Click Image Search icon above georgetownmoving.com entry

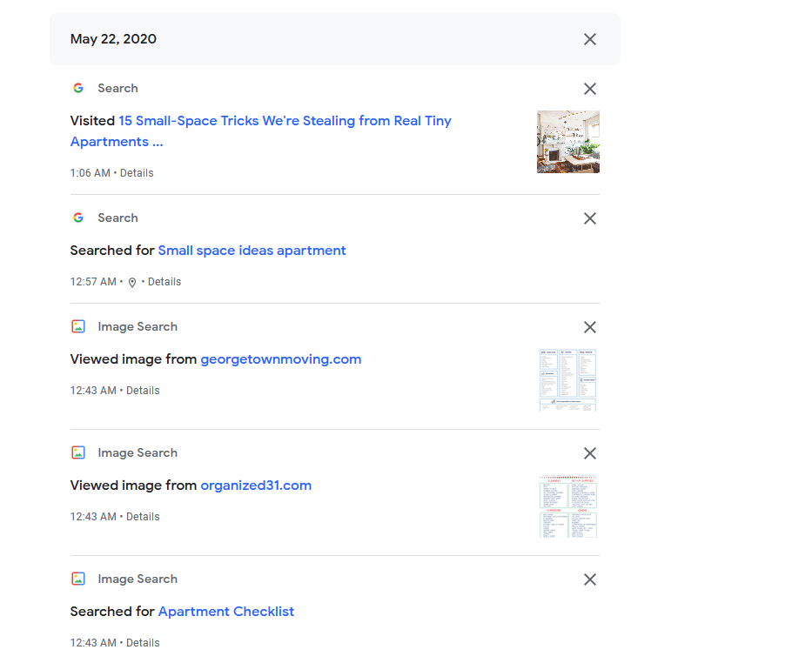(78, 327)
